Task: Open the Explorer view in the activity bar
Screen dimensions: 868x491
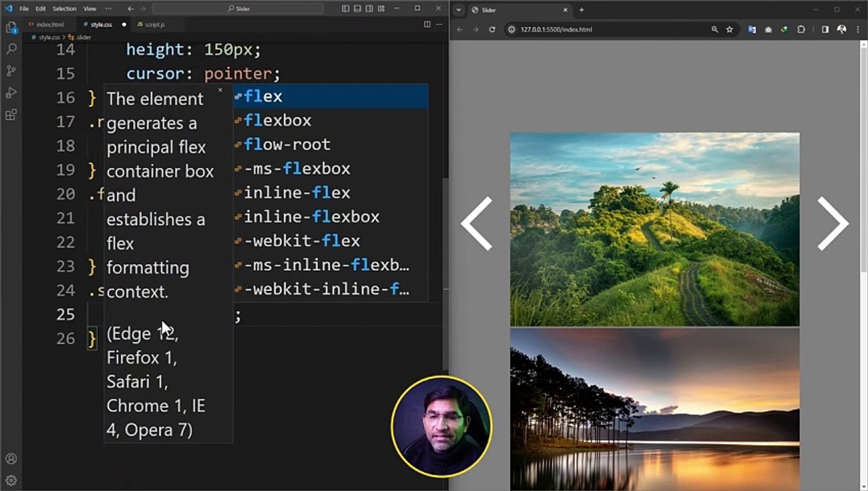Action: pos(11,27)
